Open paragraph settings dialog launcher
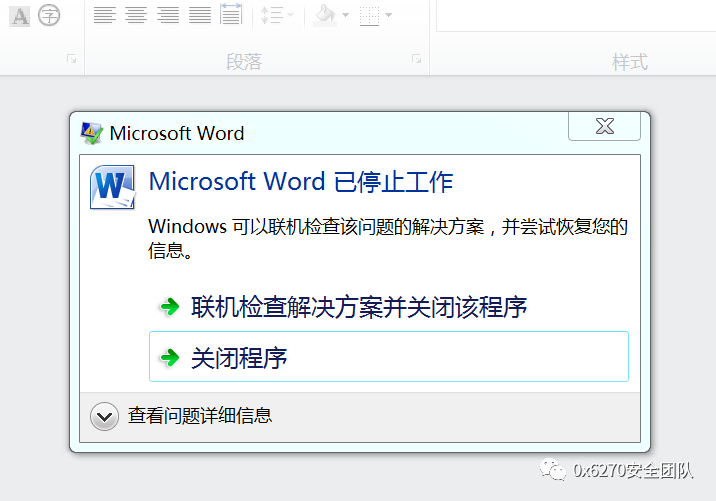This screenshot has height=501, width=716. coord(416,59)
